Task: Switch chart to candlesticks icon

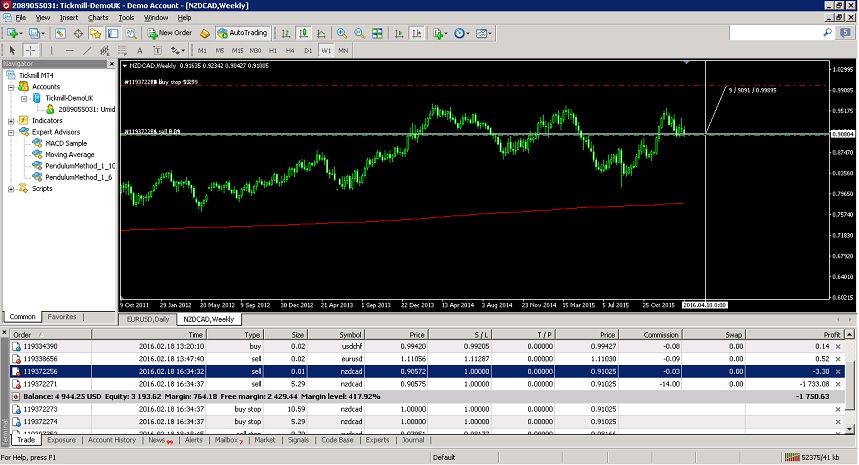Action: click(x=303, y=33)
